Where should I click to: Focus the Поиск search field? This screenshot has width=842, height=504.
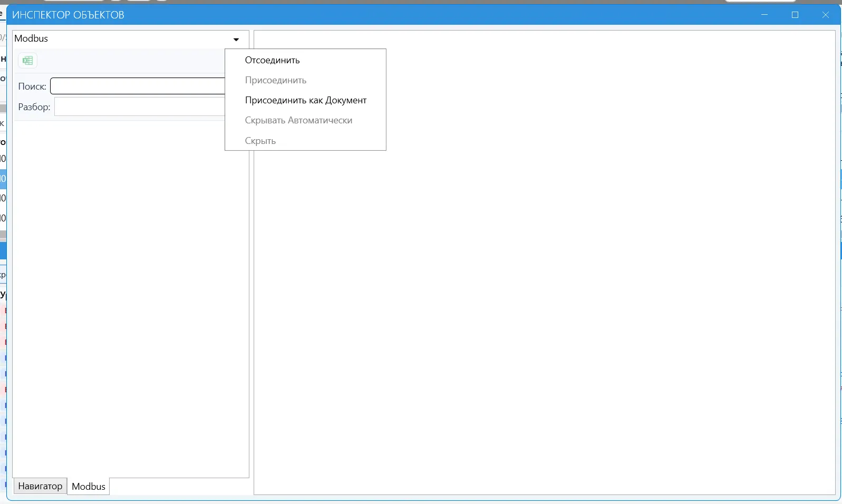pyautogui.click(x=138, y=86)
